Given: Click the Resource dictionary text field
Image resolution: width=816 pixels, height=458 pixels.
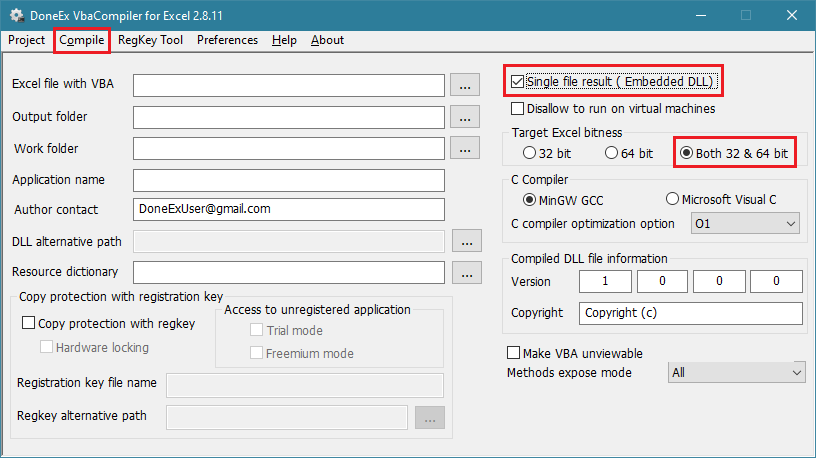Looking at the screenshot, I should click(x=289, y=273).
